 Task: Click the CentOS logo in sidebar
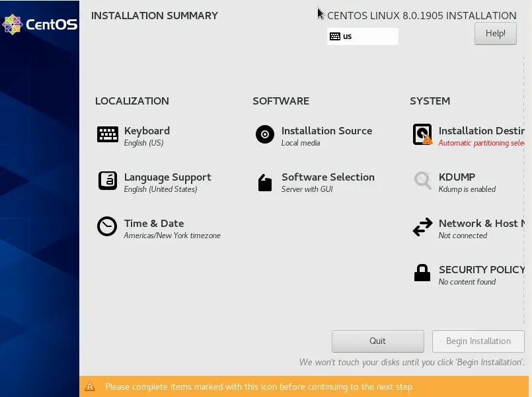(x=40, y=24)
